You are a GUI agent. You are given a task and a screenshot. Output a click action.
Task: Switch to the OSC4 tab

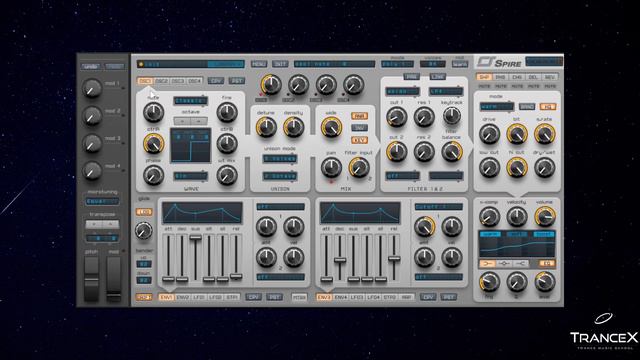pyautogui.click(x=195, y=81)
